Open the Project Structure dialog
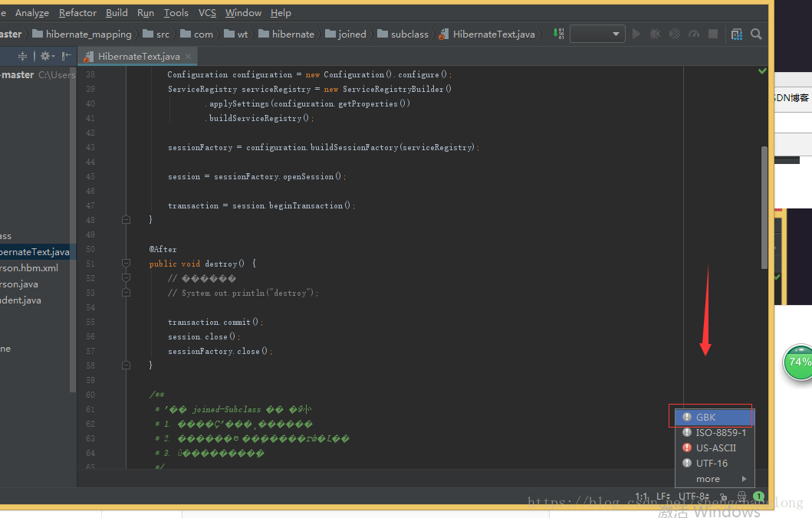Viewport: 812px width, 518px height. point(736,34)
